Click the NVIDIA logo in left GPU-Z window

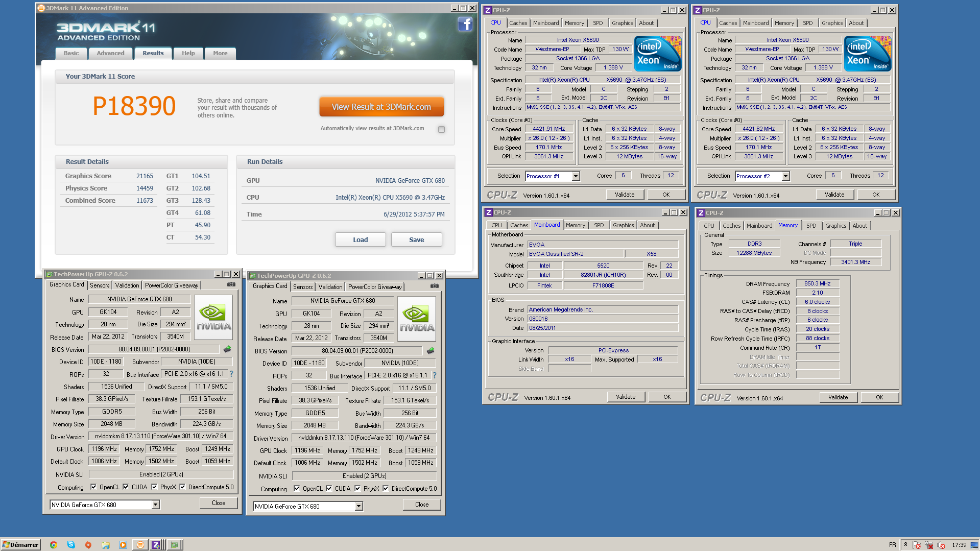pyautogui.click(x=213, y=317)
